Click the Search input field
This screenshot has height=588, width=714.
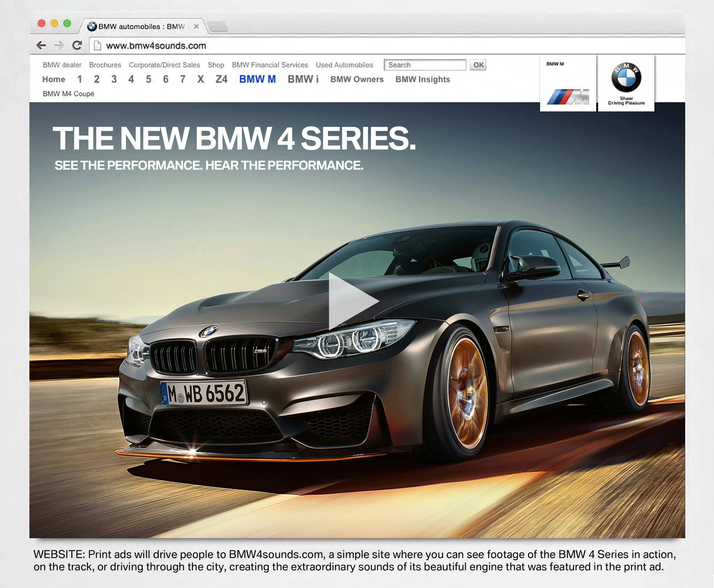[425, 65]
